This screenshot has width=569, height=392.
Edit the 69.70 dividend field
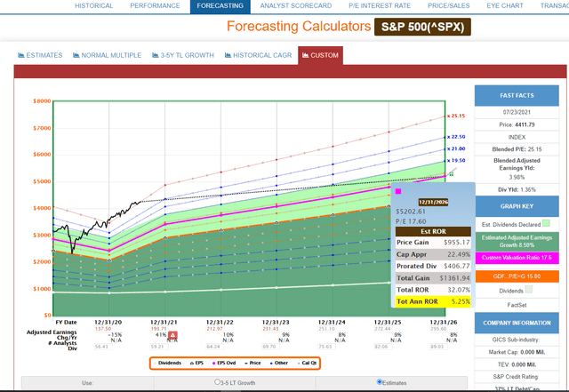pos(270,347)
